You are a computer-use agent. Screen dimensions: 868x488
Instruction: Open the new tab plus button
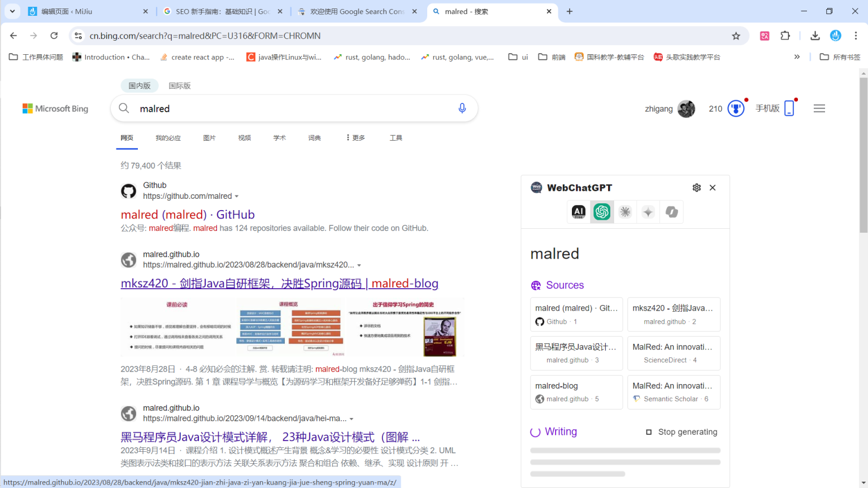click(570, 11)
